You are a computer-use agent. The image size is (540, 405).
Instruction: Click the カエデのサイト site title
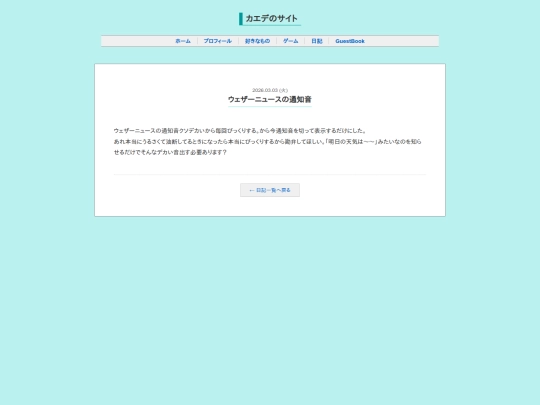click(x=271, y=19)
